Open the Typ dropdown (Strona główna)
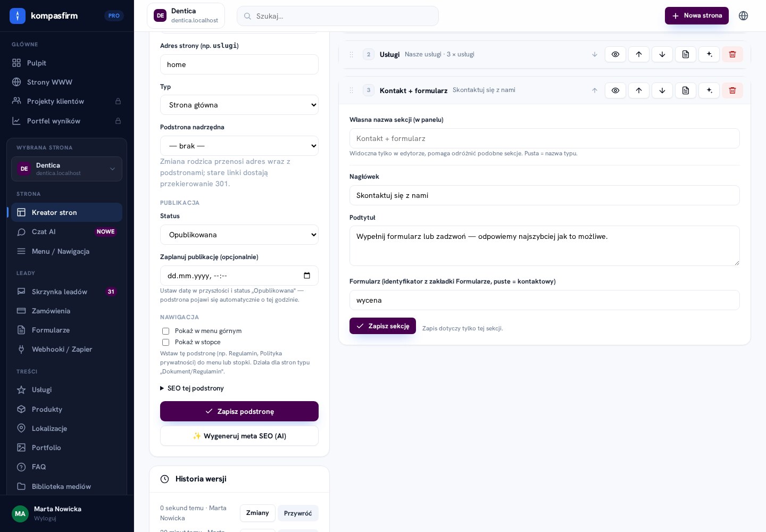766x532 pixels. [239, 105]
